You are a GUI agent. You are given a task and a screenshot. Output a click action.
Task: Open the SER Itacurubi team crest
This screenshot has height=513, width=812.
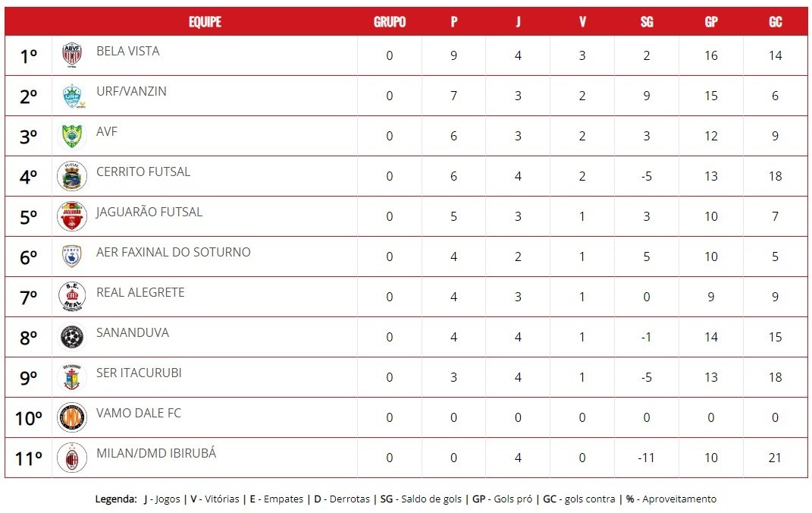(x=72, y=376)
